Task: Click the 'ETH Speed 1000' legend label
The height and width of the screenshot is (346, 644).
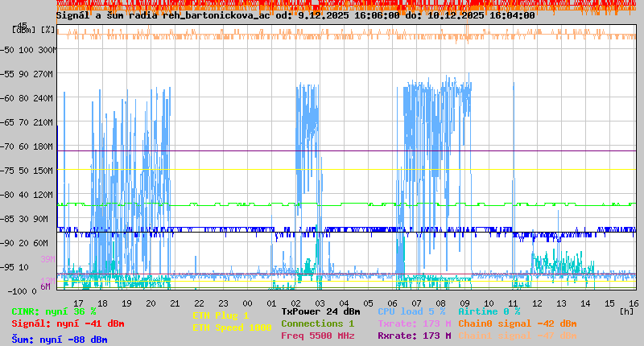Action: click(232, 328)
